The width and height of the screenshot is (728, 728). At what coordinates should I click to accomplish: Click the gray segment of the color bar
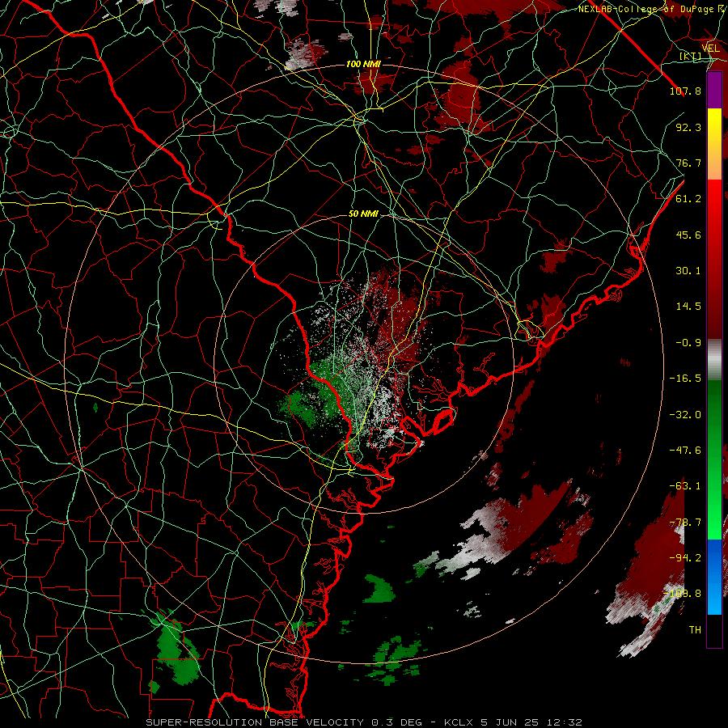tap(714, 359)
